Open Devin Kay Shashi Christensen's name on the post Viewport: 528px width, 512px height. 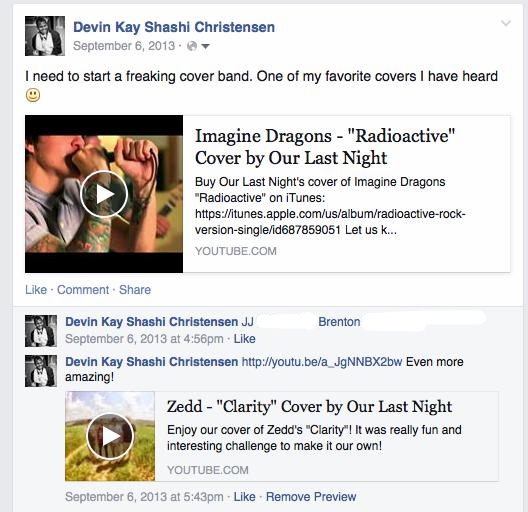(x=174, y=27)
